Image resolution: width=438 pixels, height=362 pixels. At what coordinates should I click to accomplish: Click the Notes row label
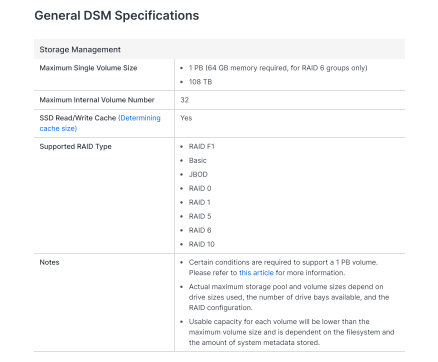[x=49, y=262]
